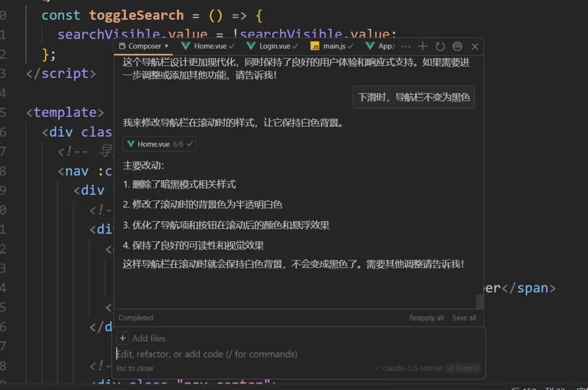Click list item '3. 优化了导航项和按钮在滚动后的颜色和悬浮效果'
588x390 pixels.
coord(226,225)
